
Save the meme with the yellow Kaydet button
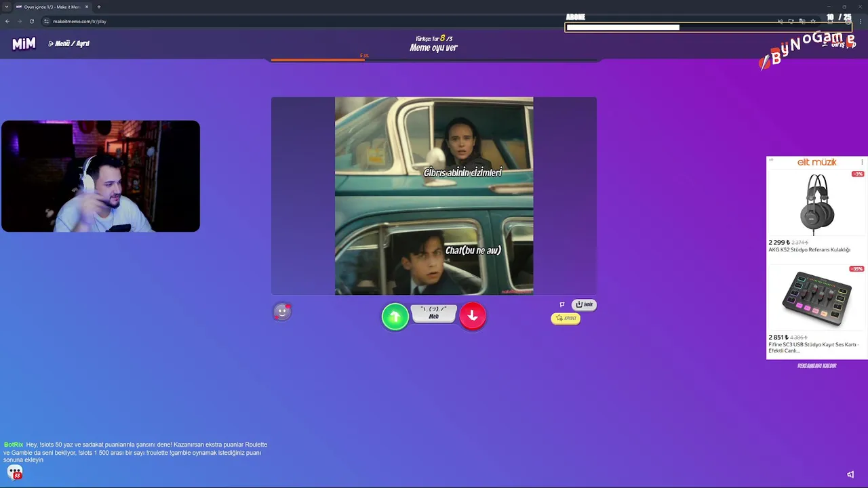click(566, 318)
